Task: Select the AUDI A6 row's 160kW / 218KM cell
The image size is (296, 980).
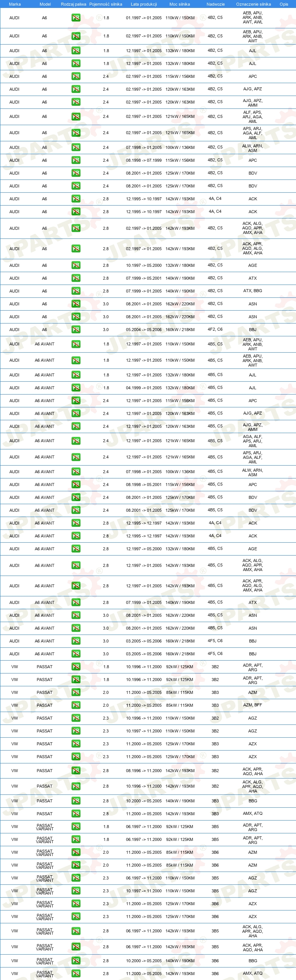Action: [180, 330]
